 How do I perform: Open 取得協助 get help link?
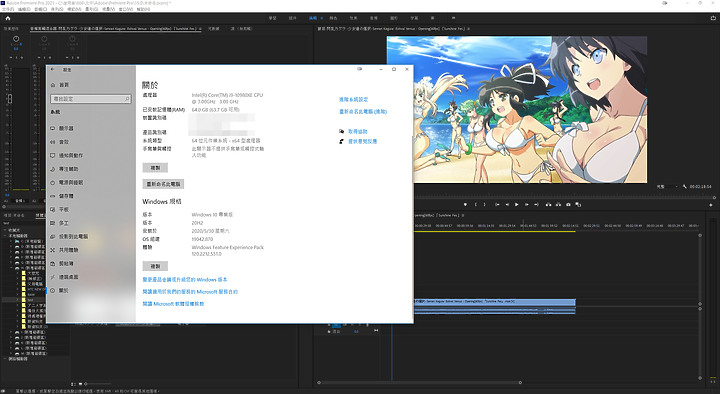tap(358, 131)
